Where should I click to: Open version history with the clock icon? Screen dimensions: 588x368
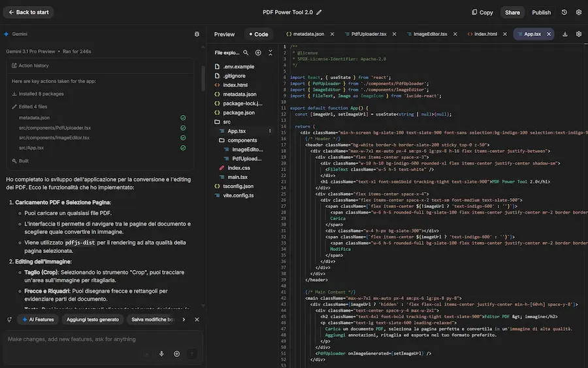(x=564, y=12)
